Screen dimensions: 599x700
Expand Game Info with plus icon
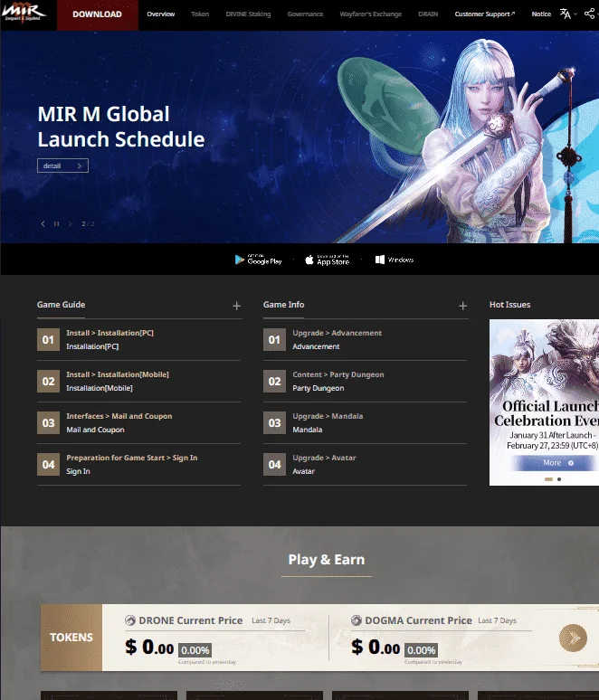462,306
